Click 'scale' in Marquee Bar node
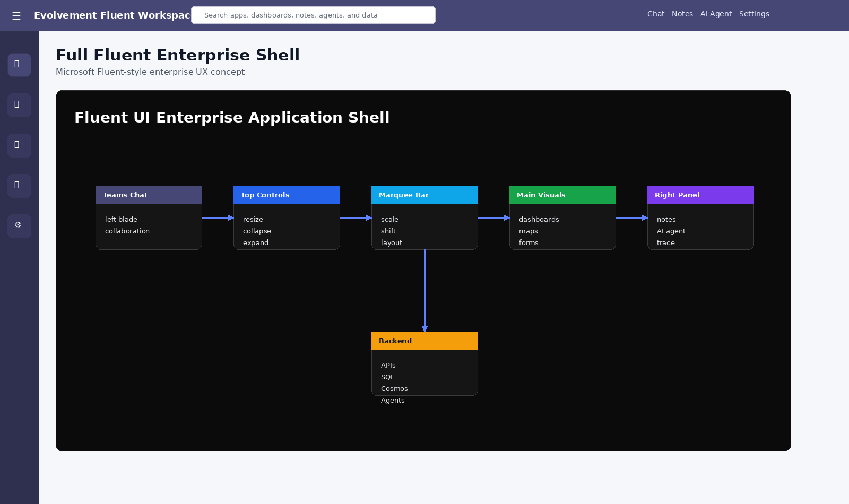This screenshot has height=504, width=849. click(389, 219)
